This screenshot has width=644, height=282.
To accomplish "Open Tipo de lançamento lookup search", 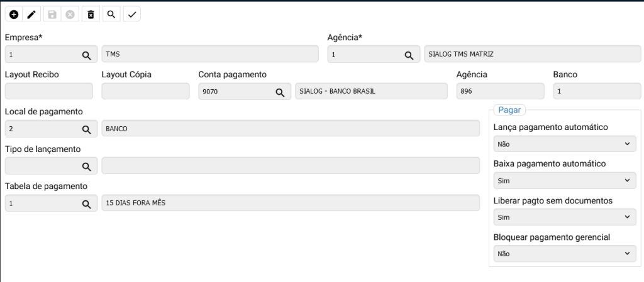I will [x=87, y=166].
